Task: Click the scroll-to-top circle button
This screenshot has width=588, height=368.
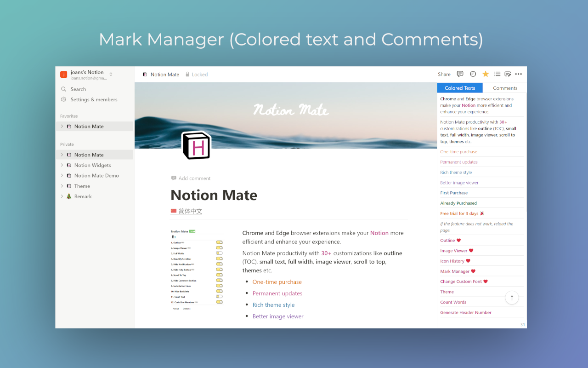Action: (x=512, y=298)
